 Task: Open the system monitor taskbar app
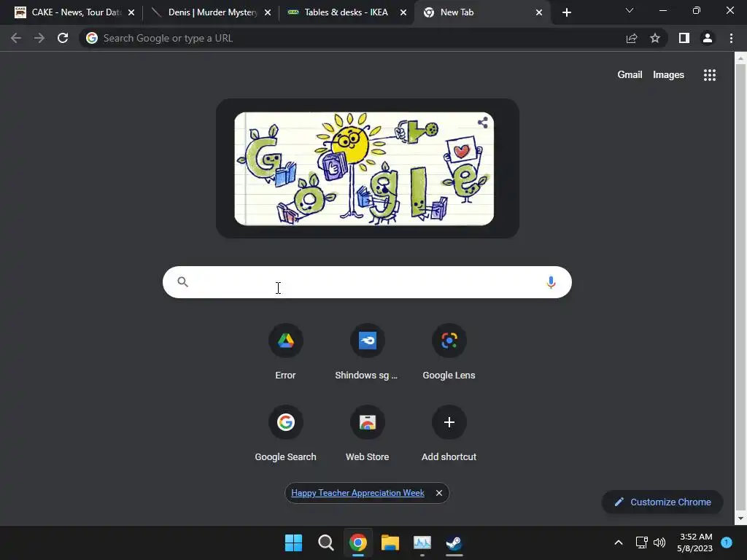[x=422, y=542]
